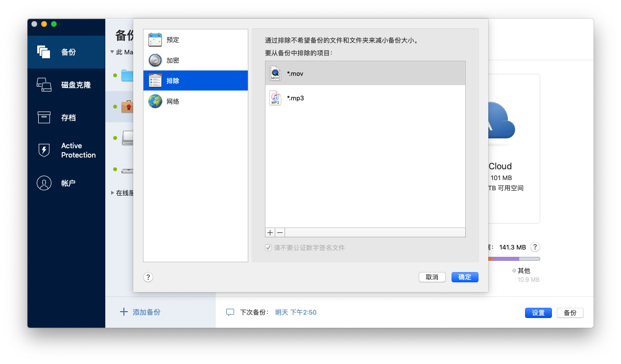Select the *.mov exclusion entry
621x364 pixels.
[365, 73]
